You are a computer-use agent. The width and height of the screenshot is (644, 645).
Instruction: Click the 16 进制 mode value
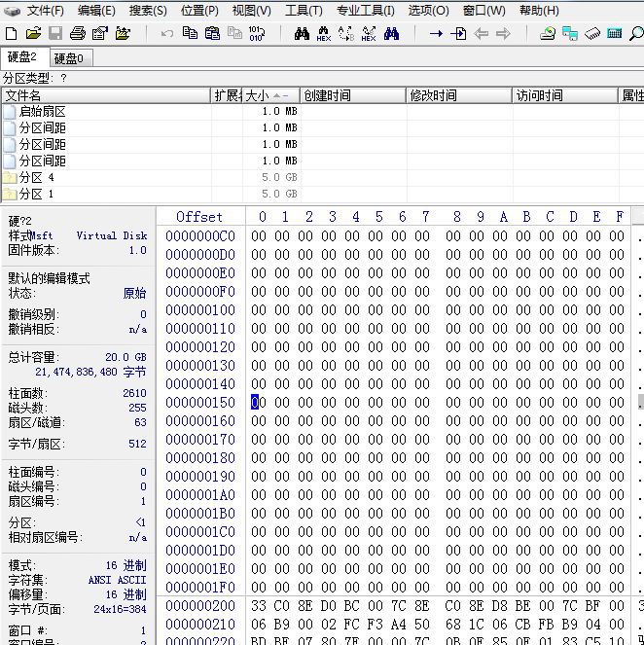(x=125, y=565)
